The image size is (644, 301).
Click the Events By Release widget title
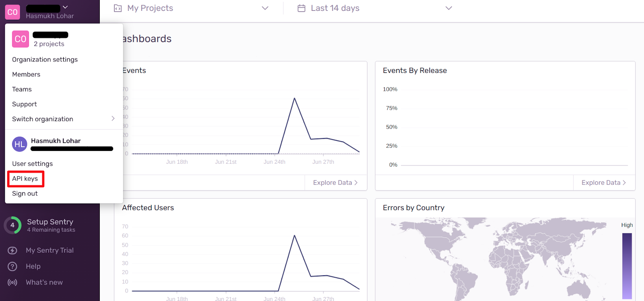pos(415,70)
